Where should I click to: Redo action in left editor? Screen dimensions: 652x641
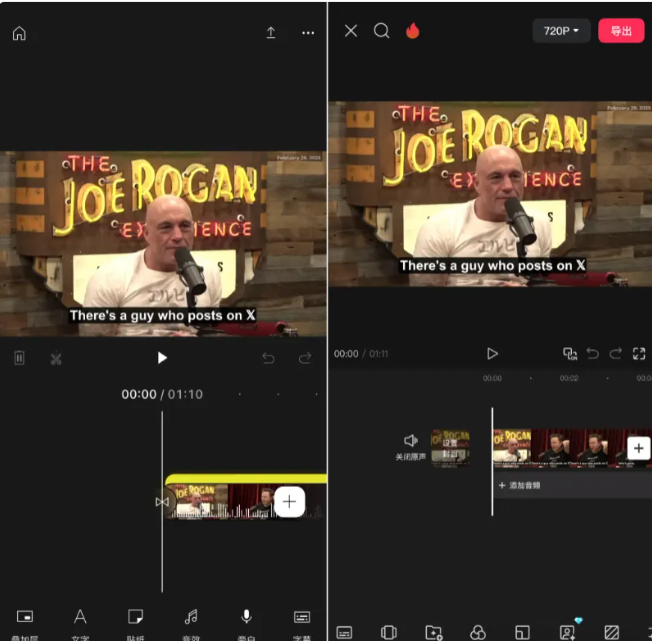[305, 358]
